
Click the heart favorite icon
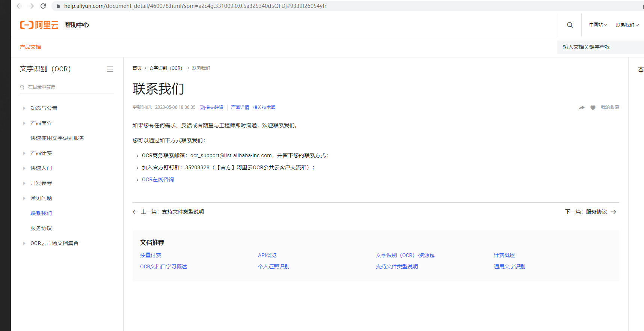(x=593, y=107)
